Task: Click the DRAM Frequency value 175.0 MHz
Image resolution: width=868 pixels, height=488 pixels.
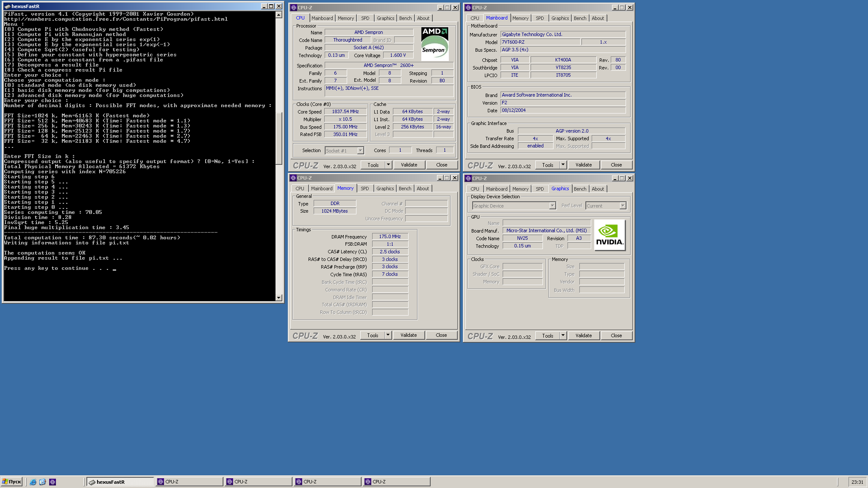Action: pos(390,237)
